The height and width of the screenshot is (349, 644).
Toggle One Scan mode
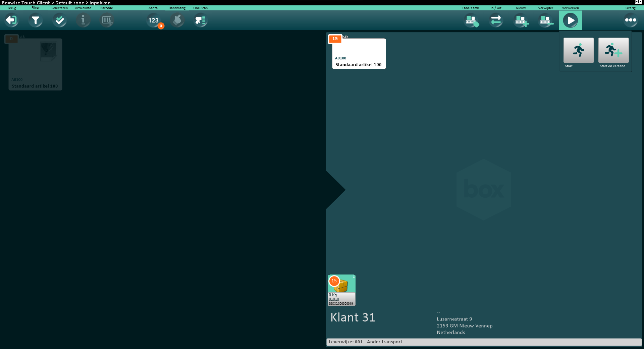click(x=201, y=20)
